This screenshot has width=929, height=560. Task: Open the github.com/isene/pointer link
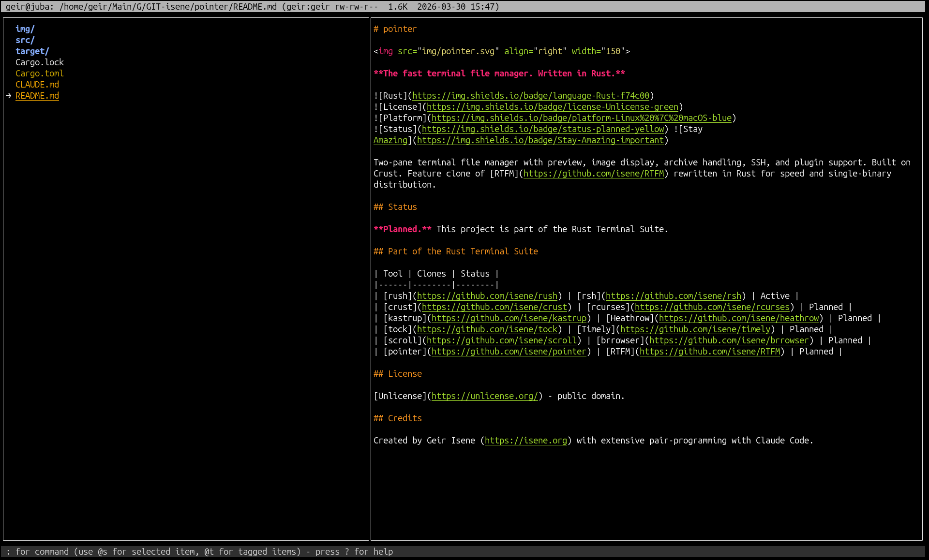tap(509, 352)
